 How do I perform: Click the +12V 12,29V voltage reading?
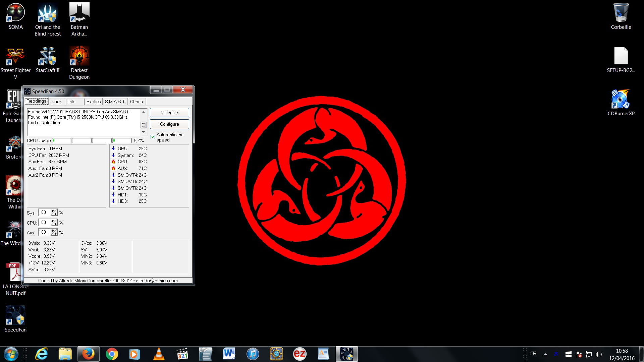(42, 263)
